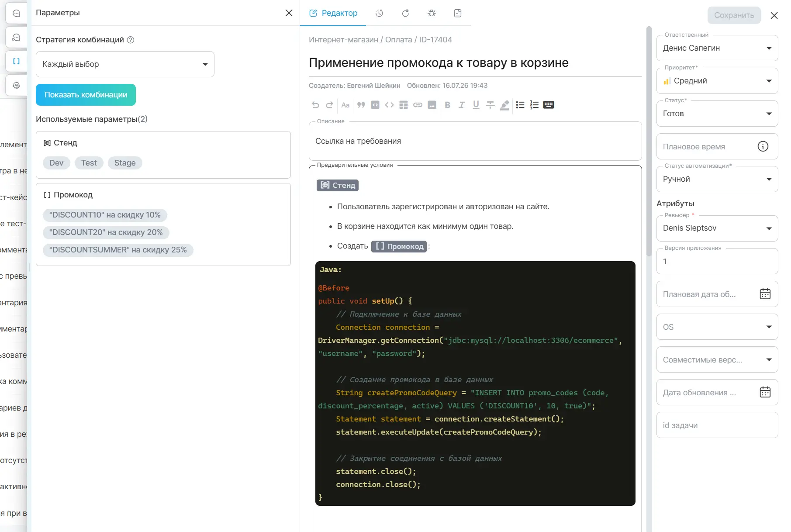
Task: Open the Ревьюер dropdown
Action: [717, 228]
